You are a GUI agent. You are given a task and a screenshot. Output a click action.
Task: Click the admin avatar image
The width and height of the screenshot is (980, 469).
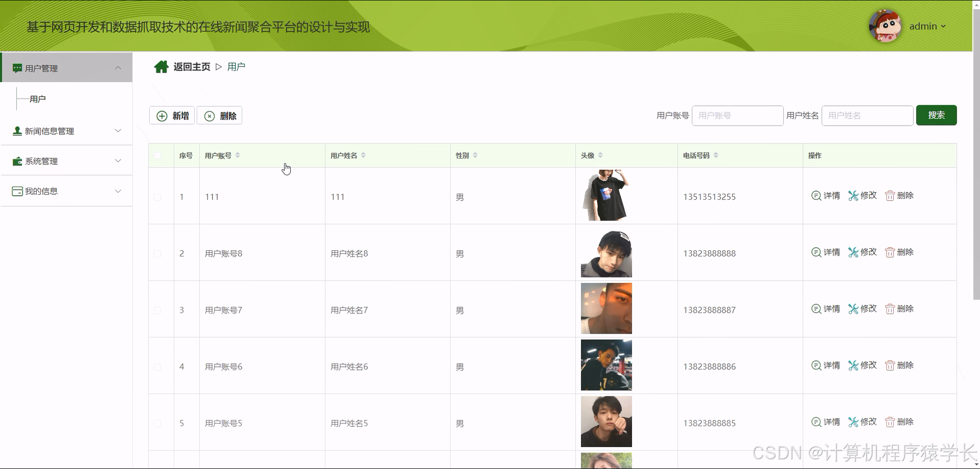pyautogui.click(x=885, y=26)
